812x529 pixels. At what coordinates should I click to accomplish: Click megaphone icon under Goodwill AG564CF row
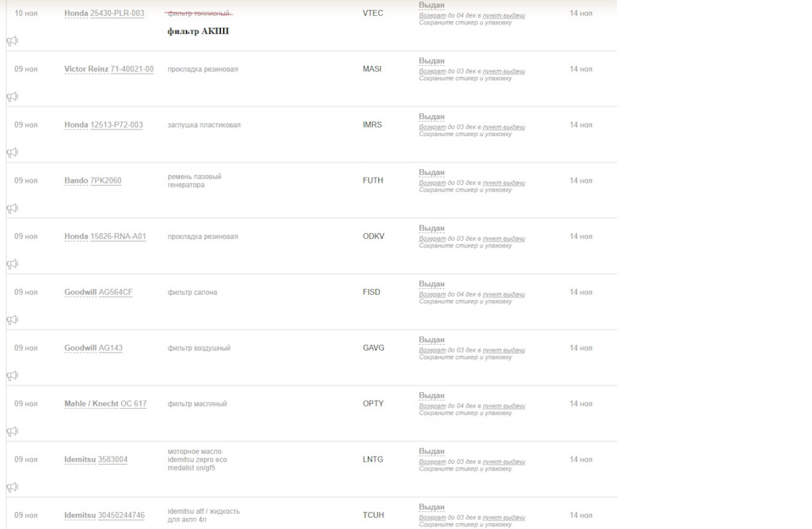(13, 320)
